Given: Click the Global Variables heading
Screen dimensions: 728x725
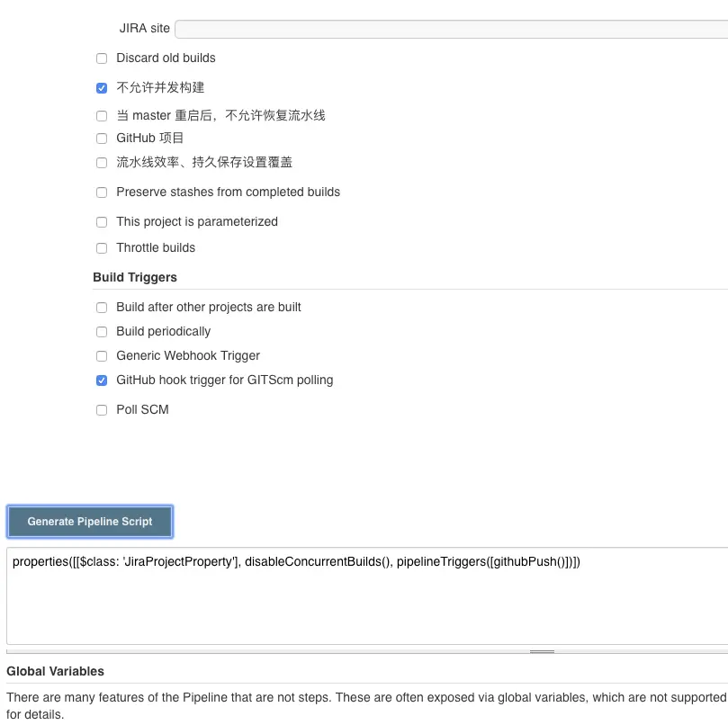Looking at the screenshot, I should (55, 671).
